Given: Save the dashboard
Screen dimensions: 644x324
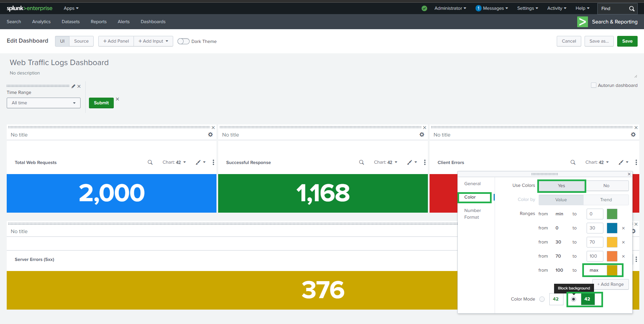Looking at the screenshot, I should [x=627, y=41].
